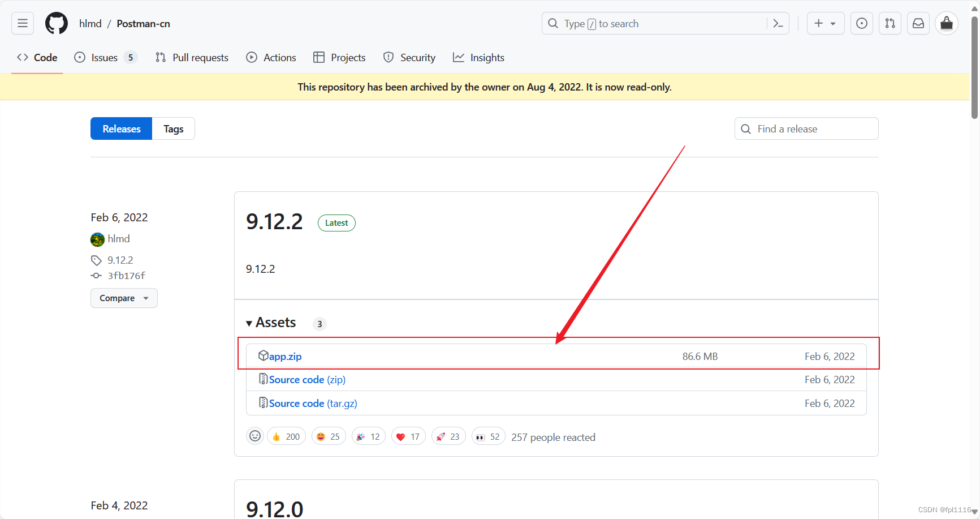Switch to the Pull requests tab
This screenshot has height=519, width=980.
(192, 57)
